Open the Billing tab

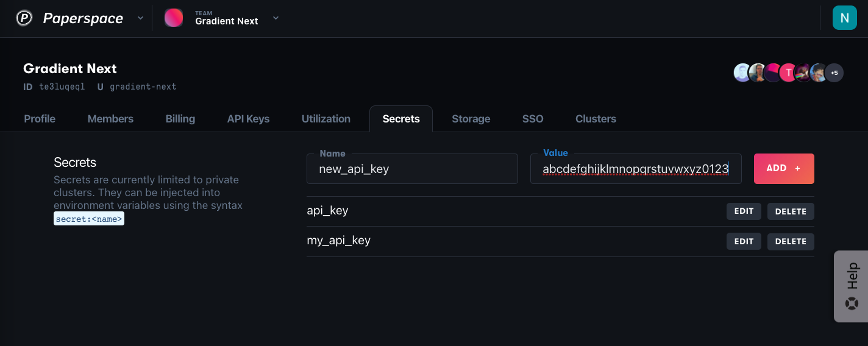[180, 119]
